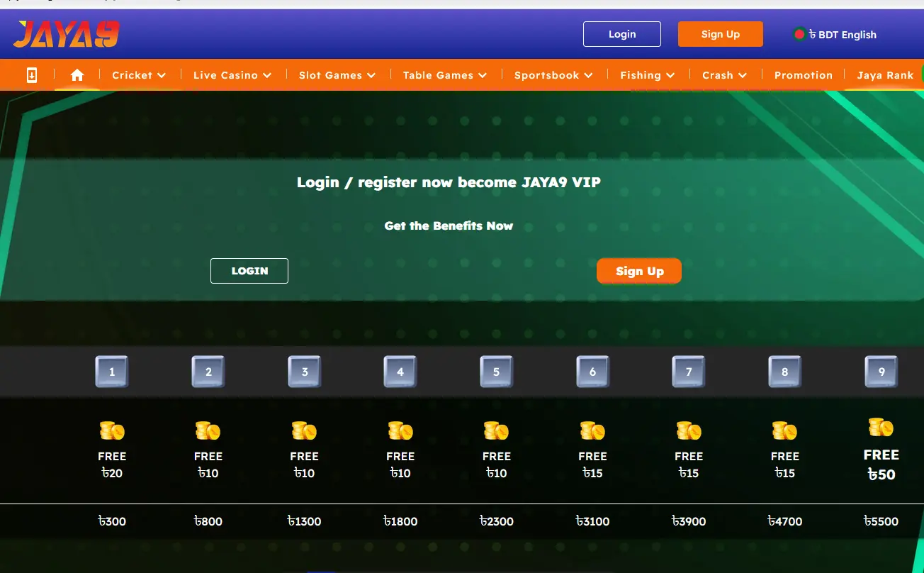Click the Bangladesh flag icon
The image size is (924, 573).
[x=799, y=34]
